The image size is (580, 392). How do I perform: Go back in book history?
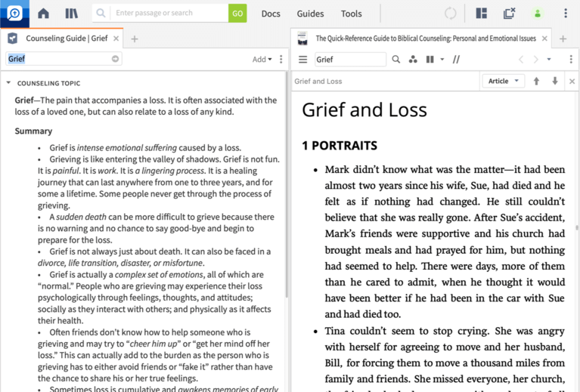pos(521,60)
